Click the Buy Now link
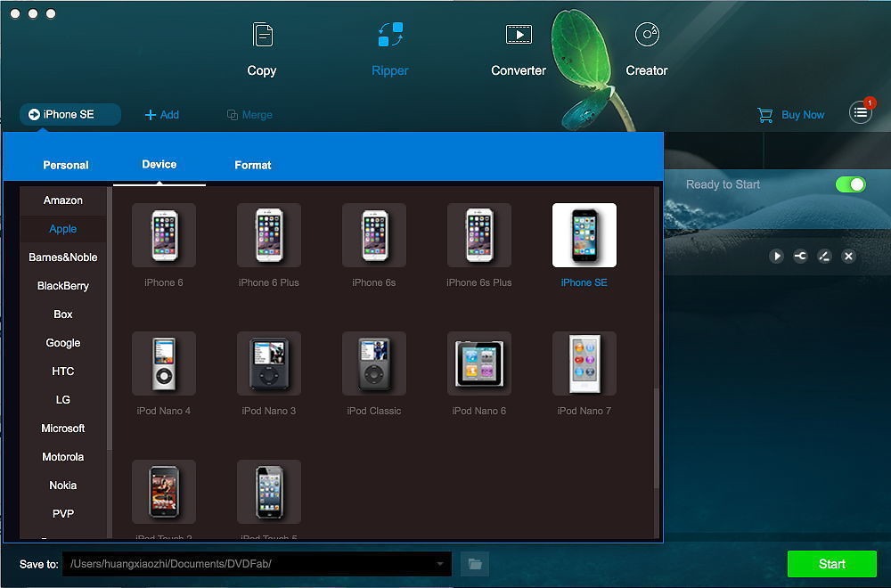The width and height of the screenshot is (891, 588). (x=803, y=115)
